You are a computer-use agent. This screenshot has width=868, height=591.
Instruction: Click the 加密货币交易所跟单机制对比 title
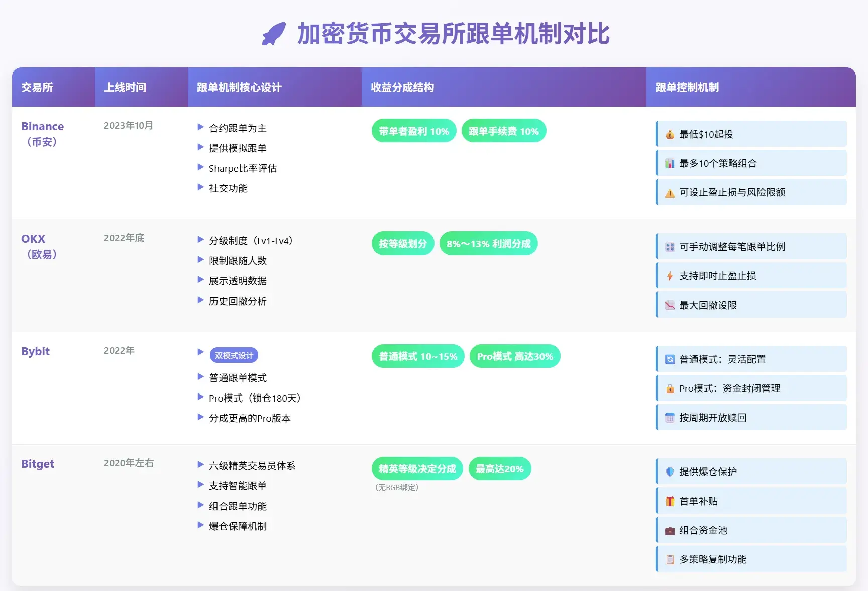453,34
